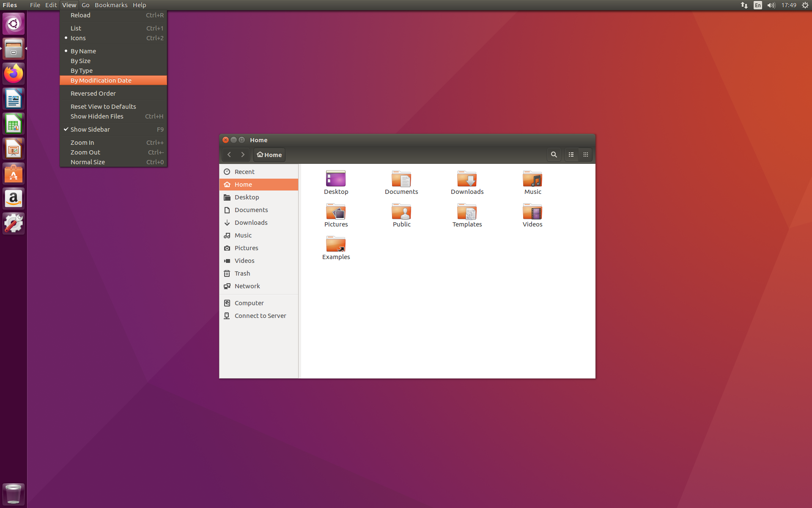Switch to list view icon

click(571, 155)
